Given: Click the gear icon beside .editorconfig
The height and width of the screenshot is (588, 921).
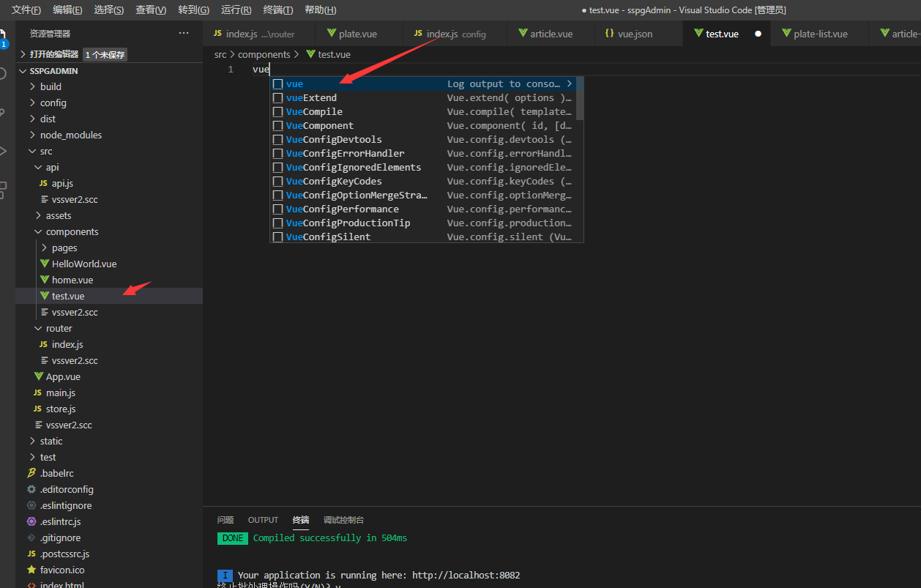Looking at the screenshot, I should tap(31, 489).
